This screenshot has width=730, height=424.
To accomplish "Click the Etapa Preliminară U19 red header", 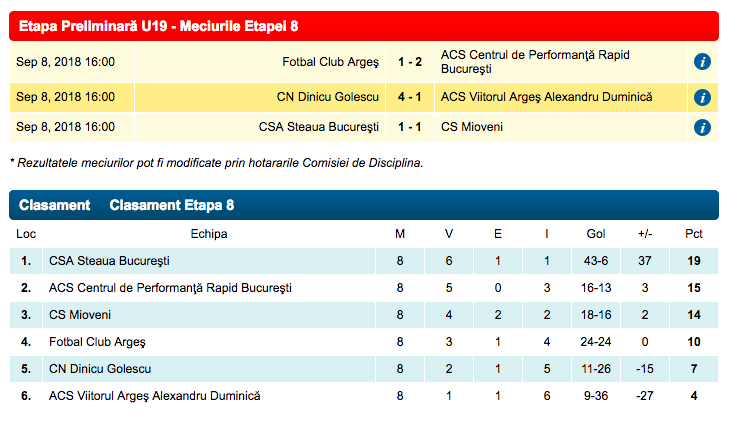I will [364, 26].
